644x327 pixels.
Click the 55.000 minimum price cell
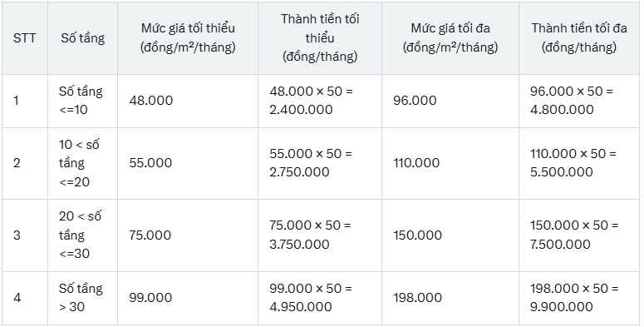[x=188, y=163]
